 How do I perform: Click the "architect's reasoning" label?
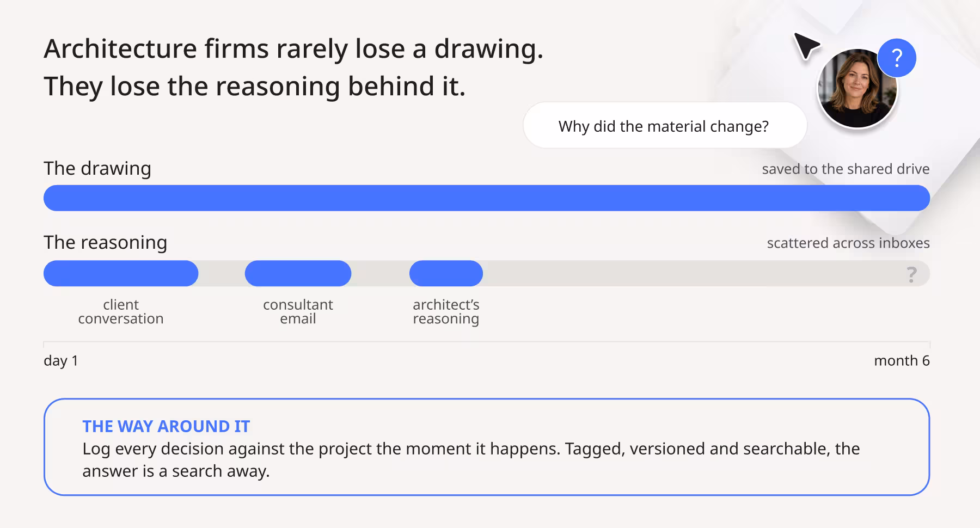point(446,311)
